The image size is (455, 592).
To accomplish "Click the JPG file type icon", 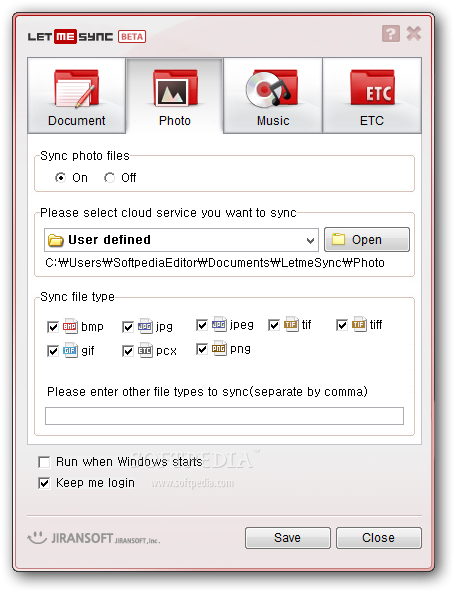I will (x=145, y=326).
